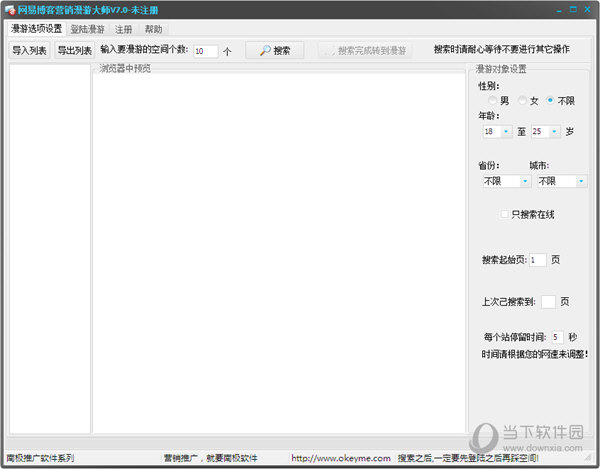Click the 南极推广软件系列 status text

point(40,458)
